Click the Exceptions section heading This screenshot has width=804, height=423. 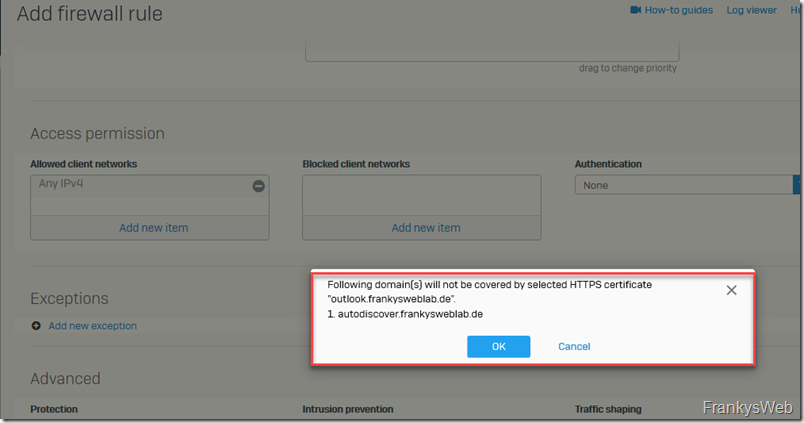tap(69, 298)
